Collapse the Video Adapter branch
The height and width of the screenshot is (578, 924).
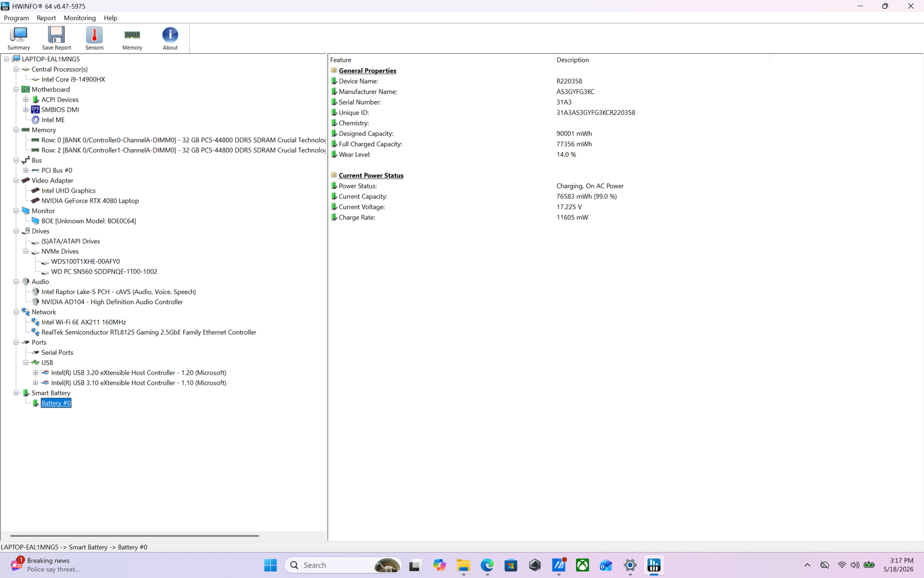16,180
